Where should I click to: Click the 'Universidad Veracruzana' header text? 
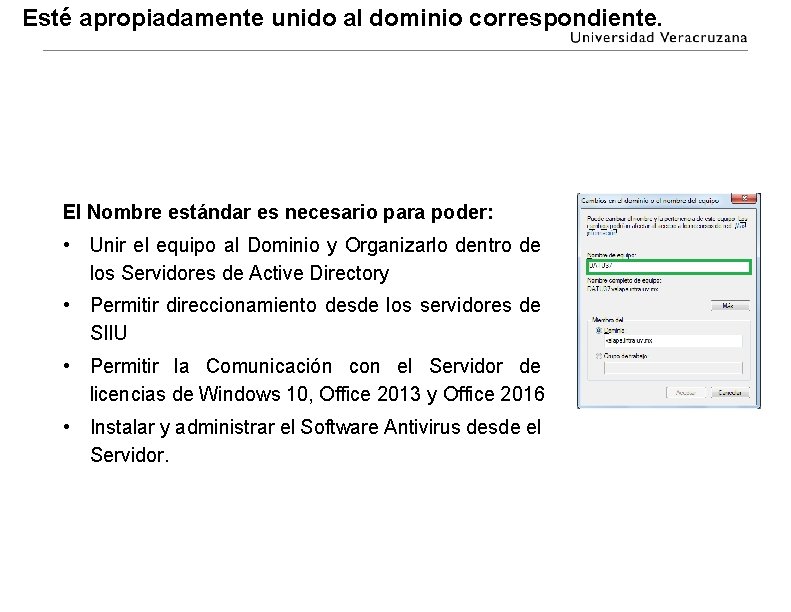point(658,38)
